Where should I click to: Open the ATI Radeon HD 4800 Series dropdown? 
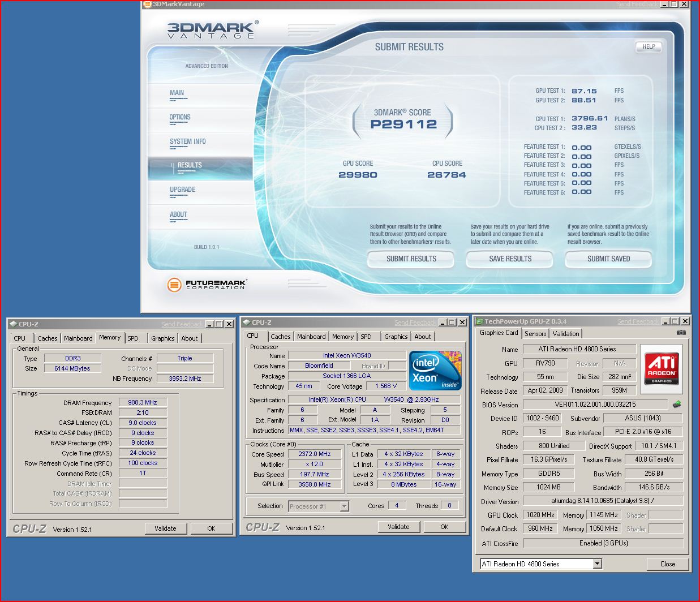pos(597,564)
